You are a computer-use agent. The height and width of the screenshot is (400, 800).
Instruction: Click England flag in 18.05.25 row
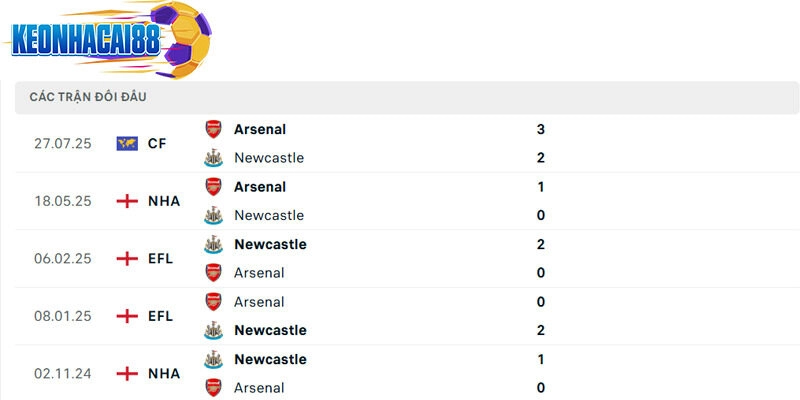click(x=127, y=201)
